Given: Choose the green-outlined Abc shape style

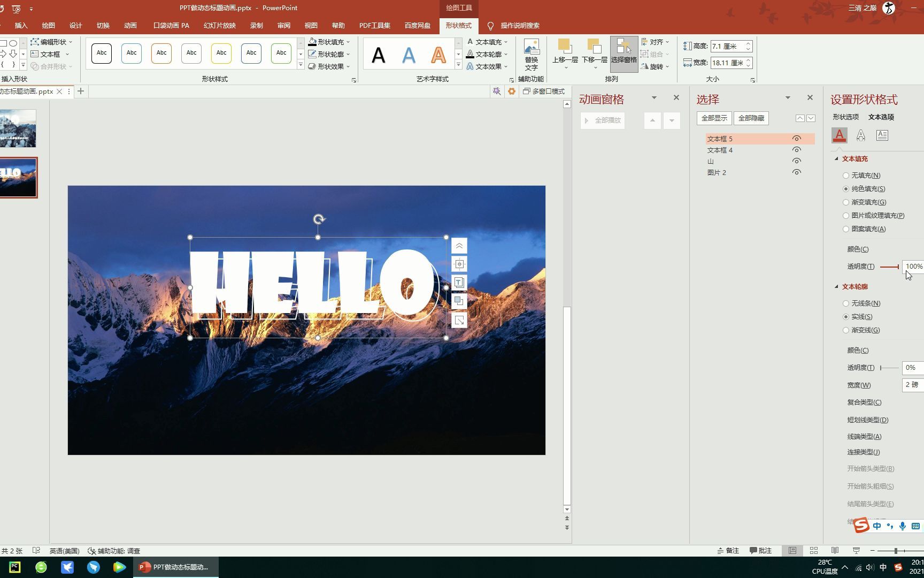Looking at the screenshot, I should 281,53.
